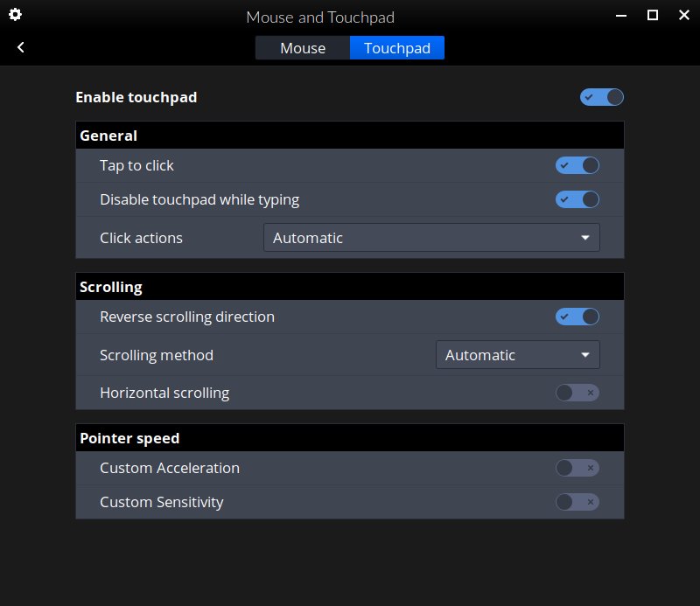Screen dimensions: 700x606
Task: Click the Mouse and Touchpad window title
Action: click(x=320, y=17)
